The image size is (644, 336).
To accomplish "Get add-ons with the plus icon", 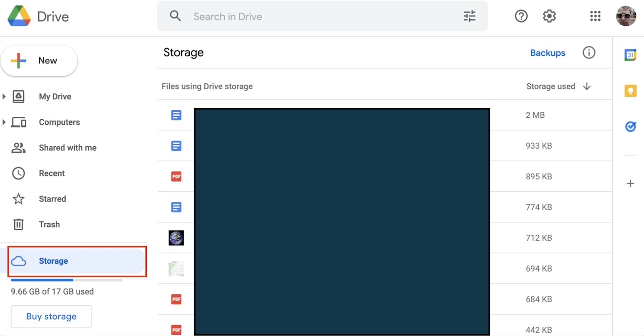I will [x=630, y=184].
